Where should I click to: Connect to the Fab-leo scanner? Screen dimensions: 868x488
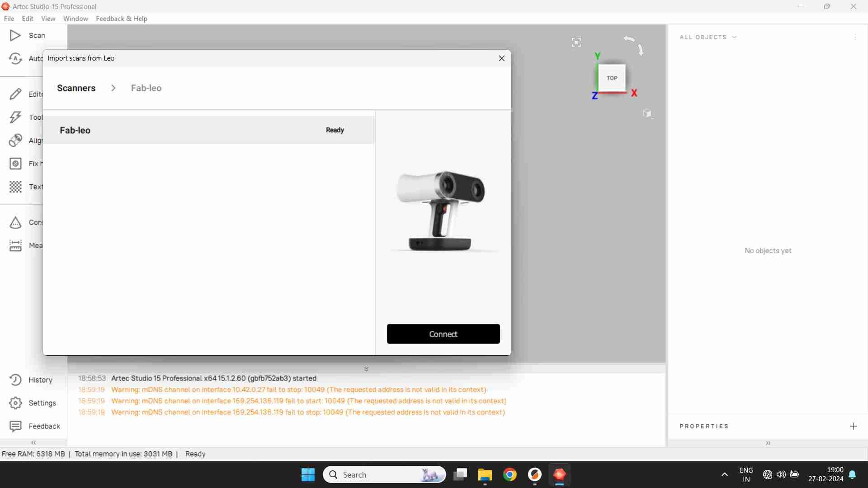point(443,334)
